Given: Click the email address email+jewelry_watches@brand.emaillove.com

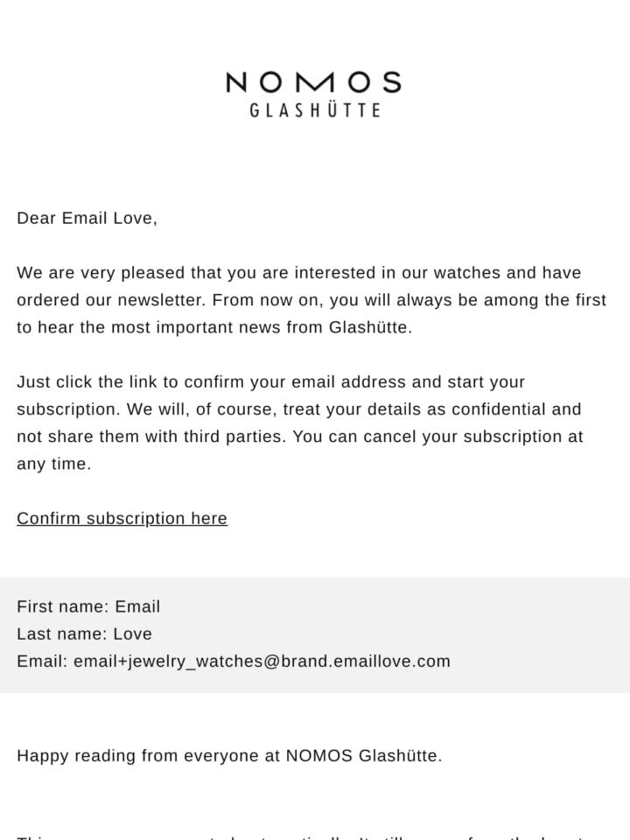Looking at the screenshot, I should pos(262,661).
